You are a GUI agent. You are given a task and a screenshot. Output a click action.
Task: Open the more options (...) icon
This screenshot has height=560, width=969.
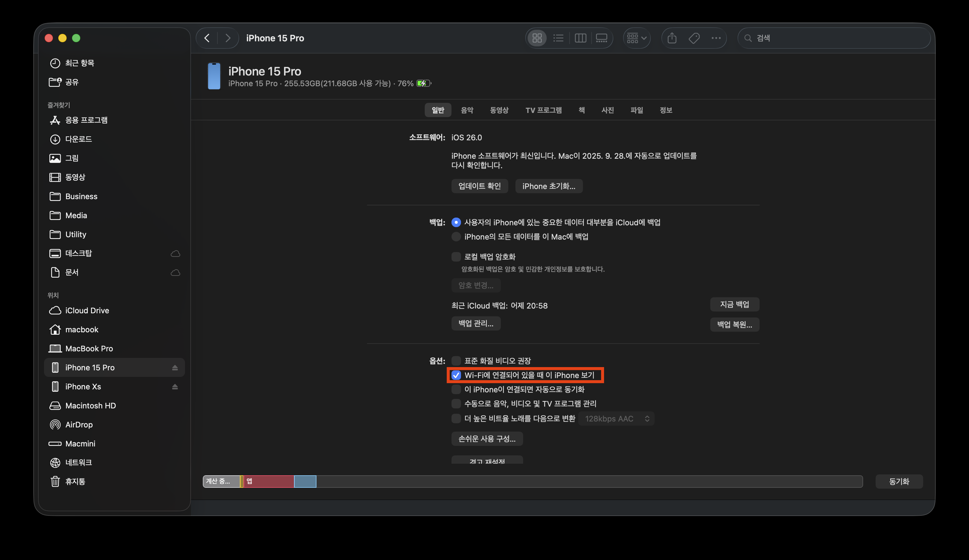(716, 38)
